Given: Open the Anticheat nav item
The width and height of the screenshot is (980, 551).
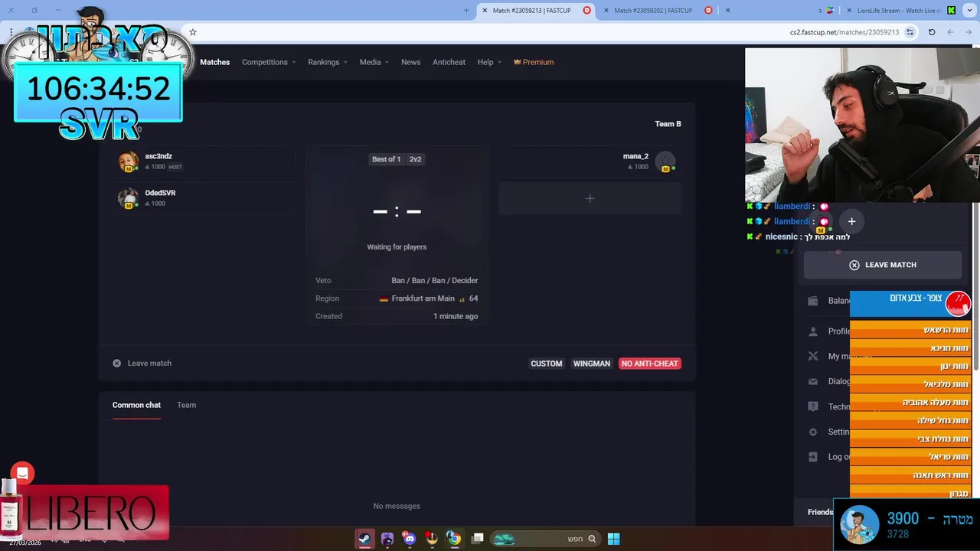Looking at the screenshot, I should click(x=449, y=62).
